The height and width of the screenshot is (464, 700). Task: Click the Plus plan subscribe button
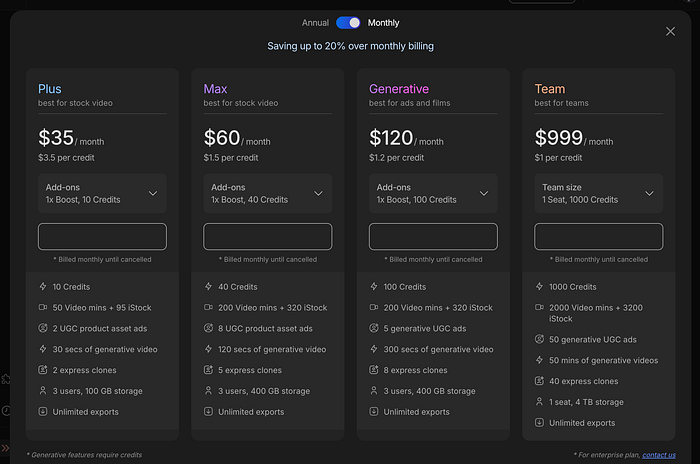(102, 237)
